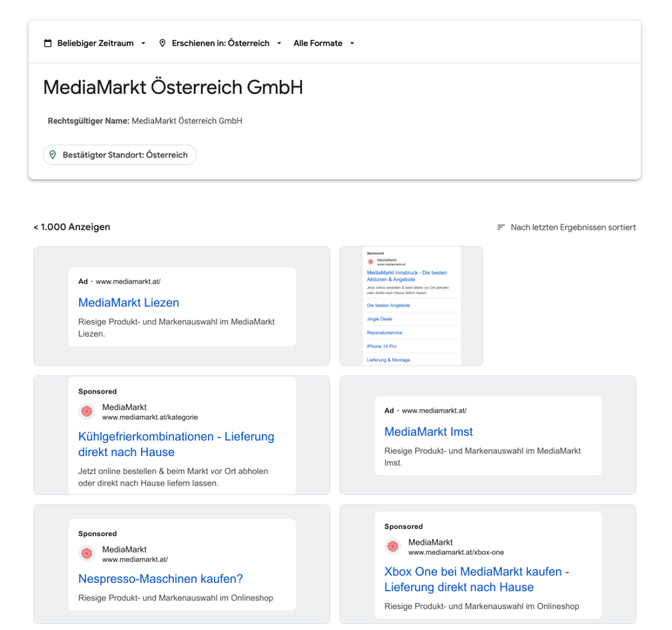Click the Bestätigter Standort: Österreich chip
Screen dimensions: 672x630
tap(119, 155)
